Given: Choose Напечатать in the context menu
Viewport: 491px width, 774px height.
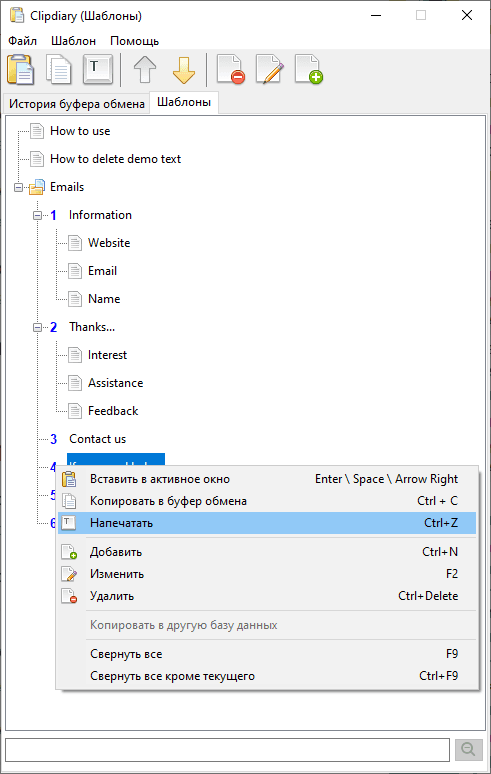Looking at the screenshot, I should (x=267, y=523).
